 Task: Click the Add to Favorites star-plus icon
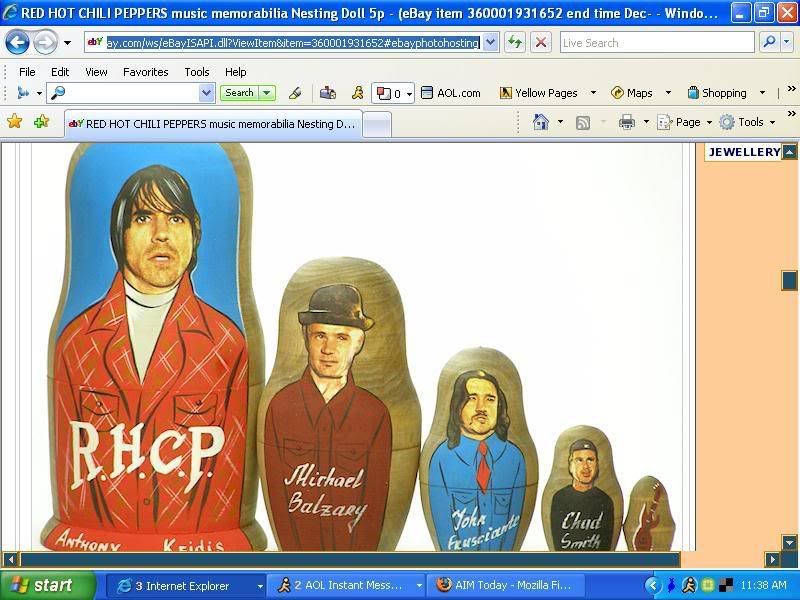coord(41,121)
